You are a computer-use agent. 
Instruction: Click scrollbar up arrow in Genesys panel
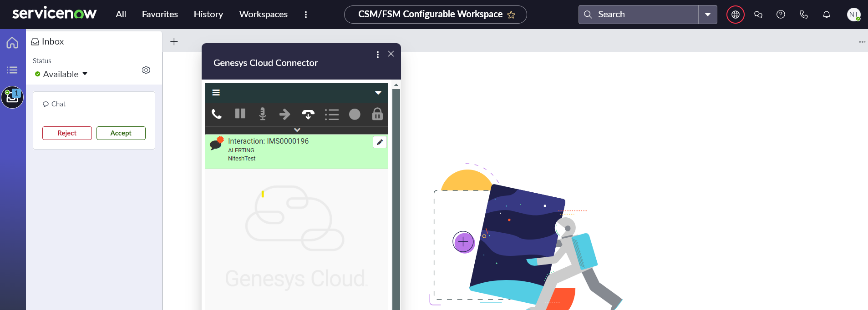pos(396,85)
